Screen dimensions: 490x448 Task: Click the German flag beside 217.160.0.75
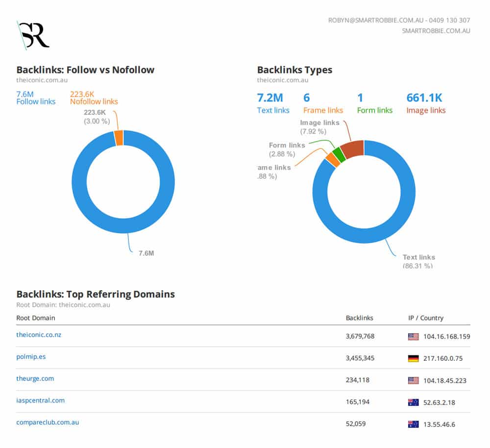click(413, 359)
